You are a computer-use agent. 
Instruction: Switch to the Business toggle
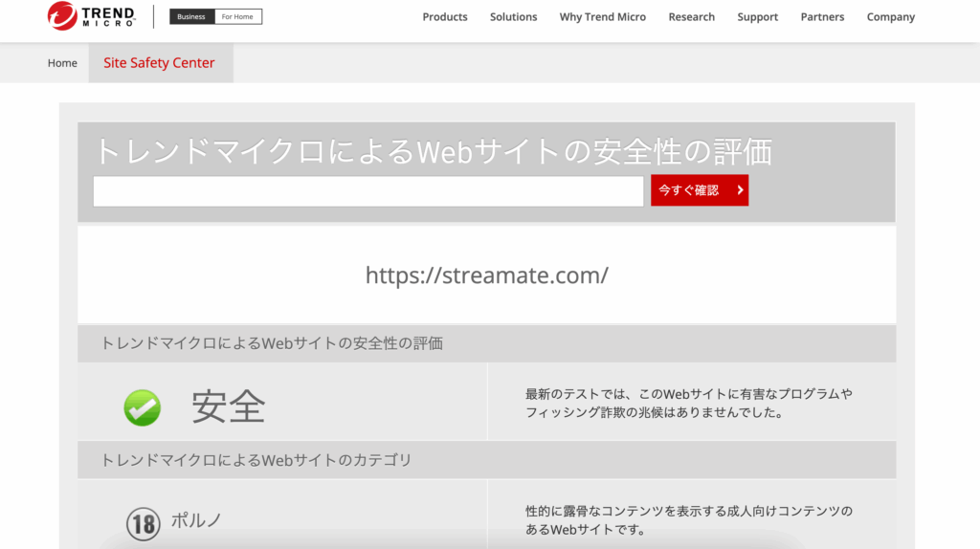click(x=191, y=17)
